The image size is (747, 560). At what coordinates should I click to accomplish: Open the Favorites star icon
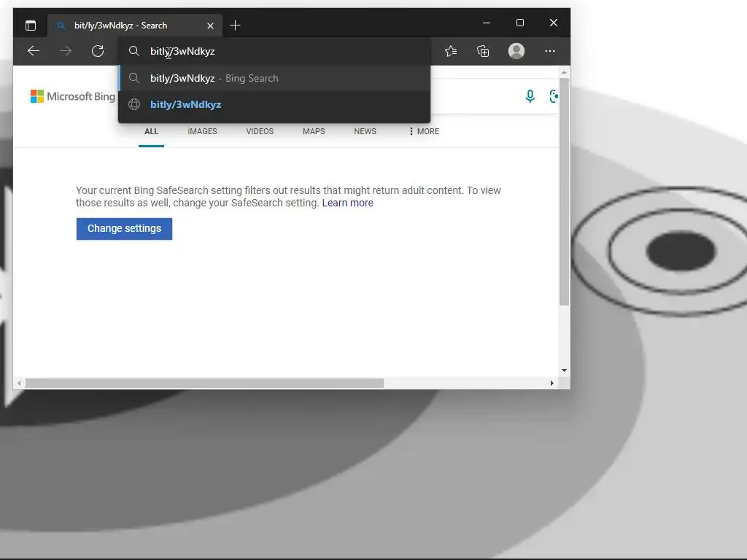[x=451, y=51]
